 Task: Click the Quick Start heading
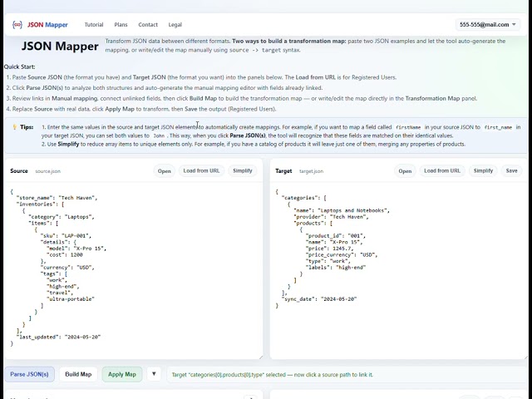[20, 66]
